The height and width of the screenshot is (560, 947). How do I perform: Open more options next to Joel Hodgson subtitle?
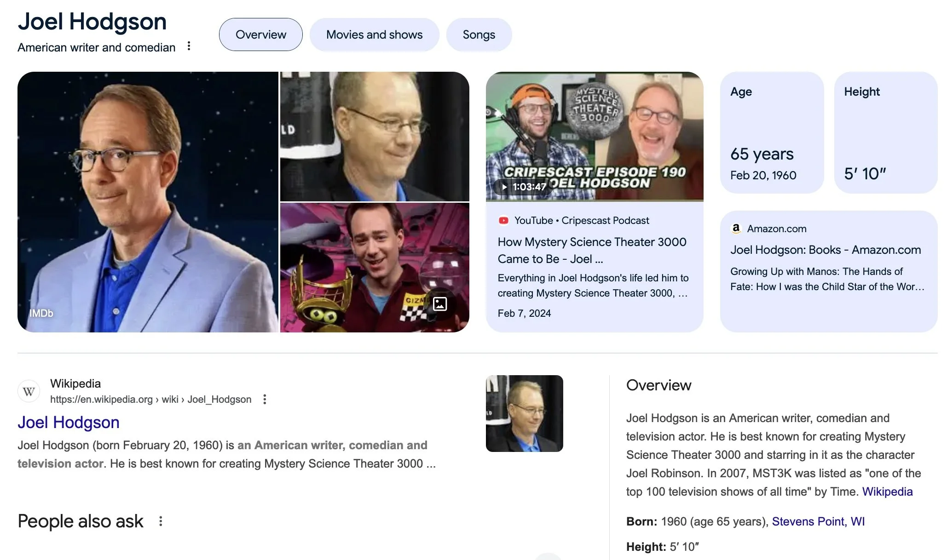tap(189, 46)
